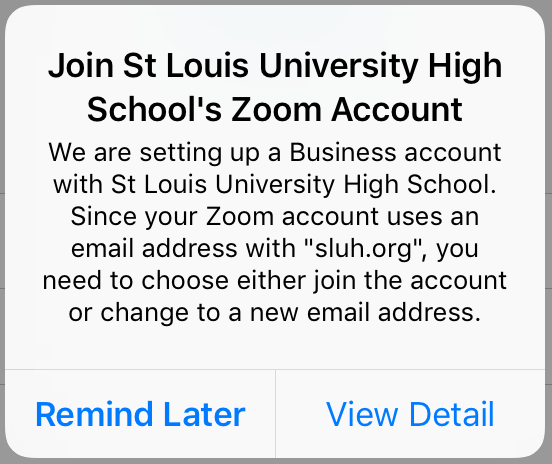This screenshot has height=464, width=552.
Task: Click the horizontal separator above the buttons
Action: (x=275, y=370)
